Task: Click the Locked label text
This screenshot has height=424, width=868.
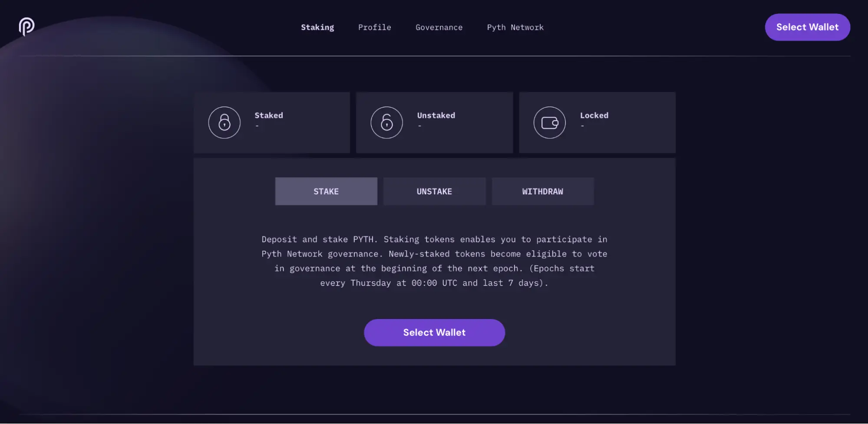Action: coord(594,115)
